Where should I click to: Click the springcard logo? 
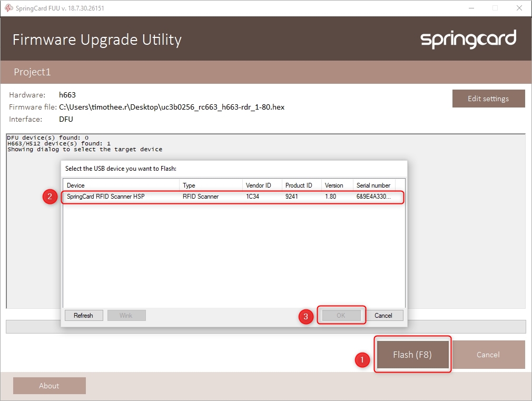click(x=468, y=38)
